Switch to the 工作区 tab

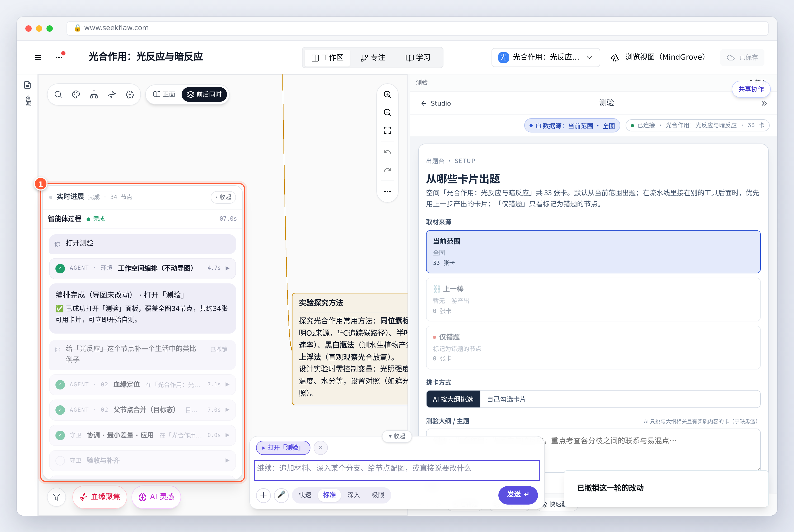(327, 58)
